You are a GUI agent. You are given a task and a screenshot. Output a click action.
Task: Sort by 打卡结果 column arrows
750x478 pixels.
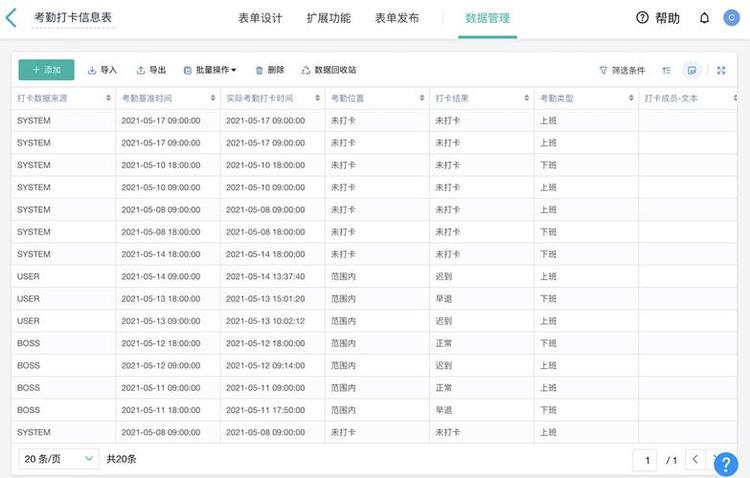[527, 98]
